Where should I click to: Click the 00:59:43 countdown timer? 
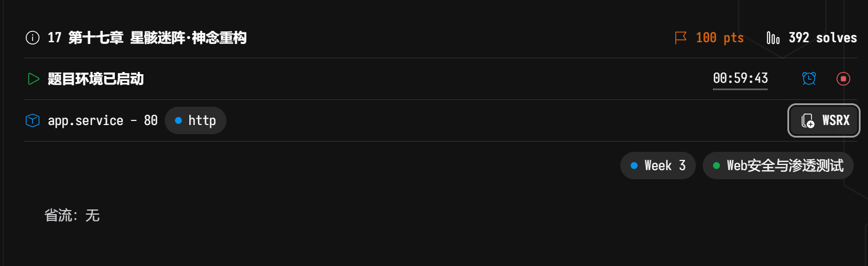point(740,78)
